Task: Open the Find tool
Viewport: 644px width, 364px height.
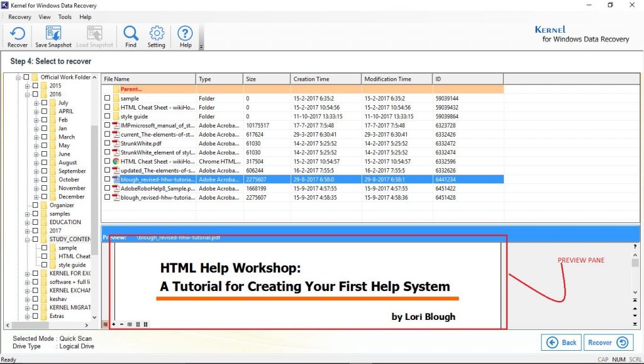Action: point(130,36)
